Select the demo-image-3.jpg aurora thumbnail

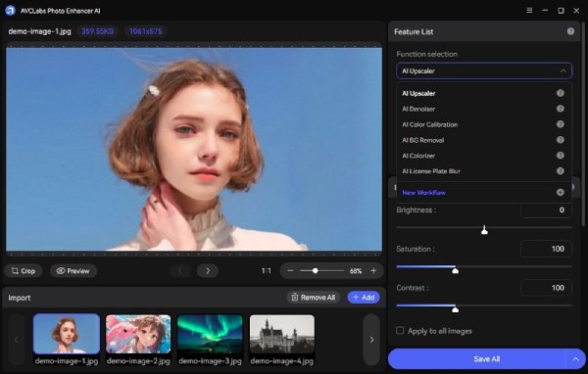(210, 334)
